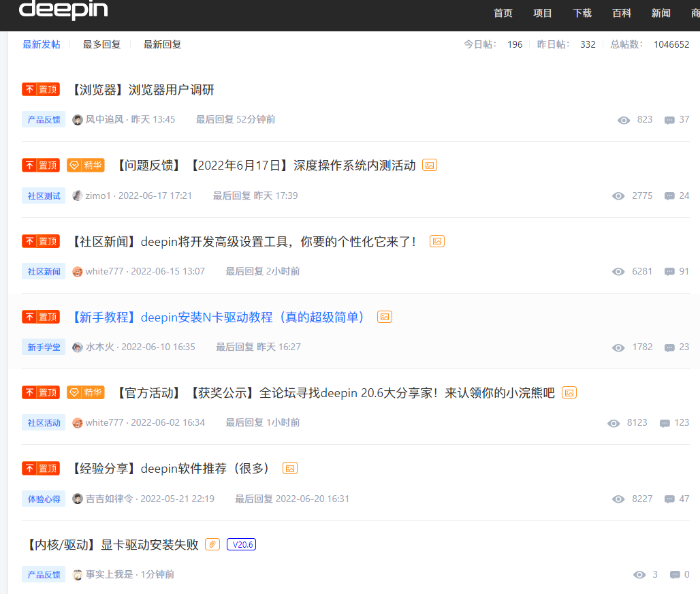Click views eye icon showing 6281

pyautogui.click(x=618, y=272)
